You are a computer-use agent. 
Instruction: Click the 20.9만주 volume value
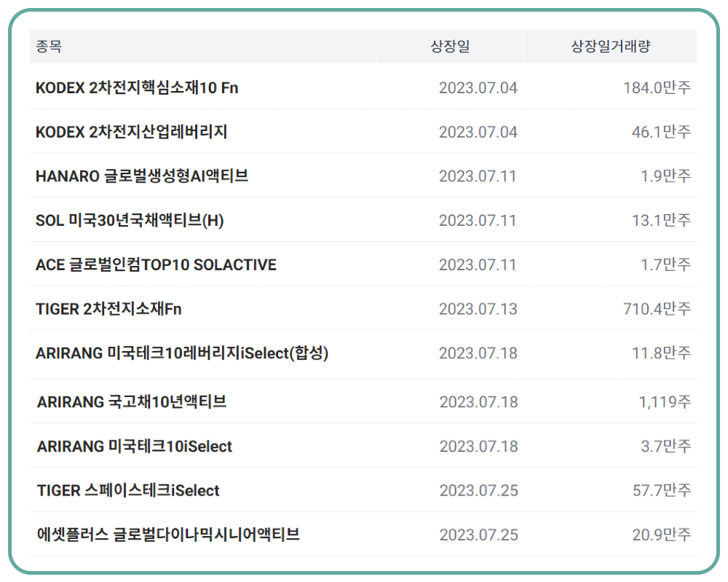click(661, 535)
